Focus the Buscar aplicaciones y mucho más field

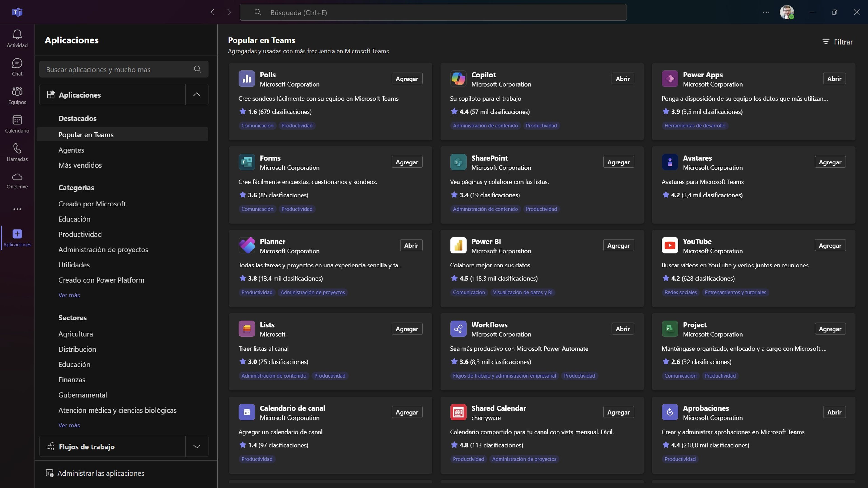[124, 69]
